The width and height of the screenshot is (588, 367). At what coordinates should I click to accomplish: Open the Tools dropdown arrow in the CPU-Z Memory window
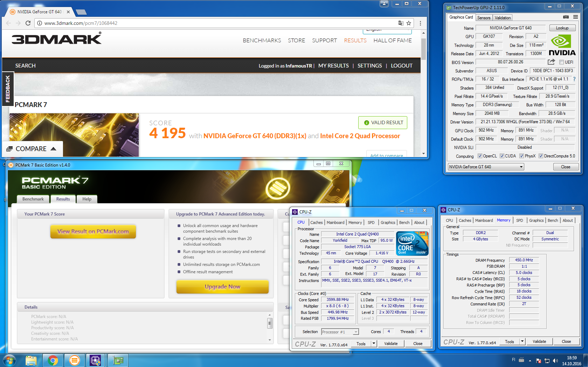click(x=522, y=341)
